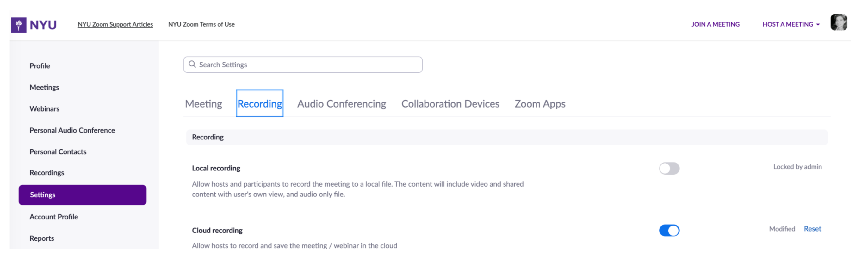Expand the Host a Meeting dropdown
The width and height of the screenshot is (868, 272).
coord(790,24)
